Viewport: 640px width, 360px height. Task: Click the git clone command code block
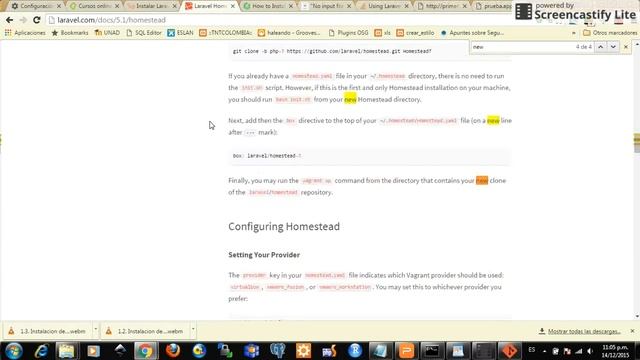(369, 51)
